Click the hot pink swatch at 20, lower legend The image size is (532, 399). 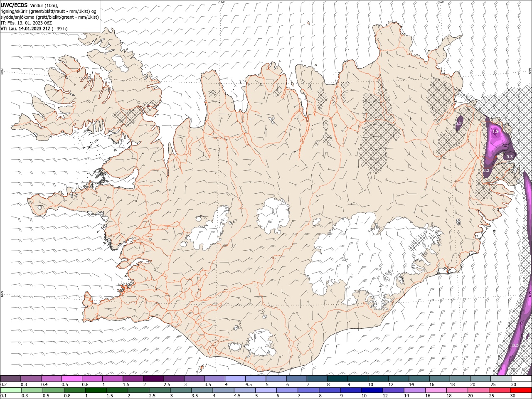[x=478, y=390]
